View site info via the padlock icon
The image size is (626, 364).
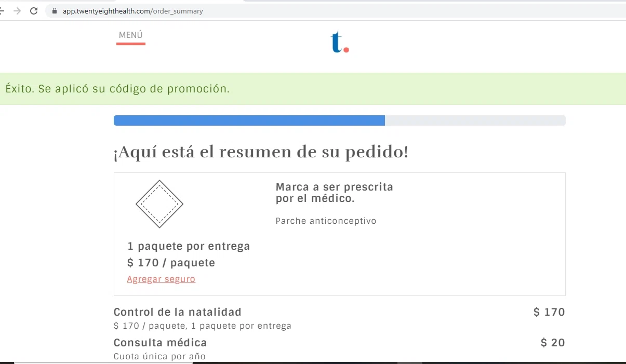click(x=55, y=11)
